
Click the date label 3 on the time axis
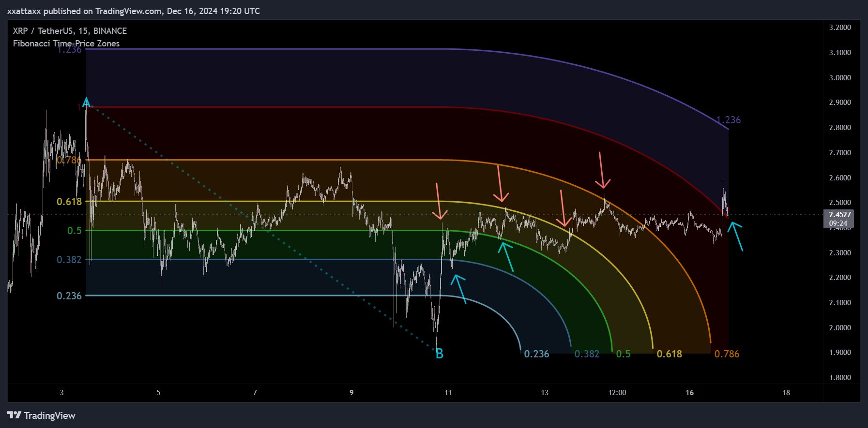click(61, 393)
